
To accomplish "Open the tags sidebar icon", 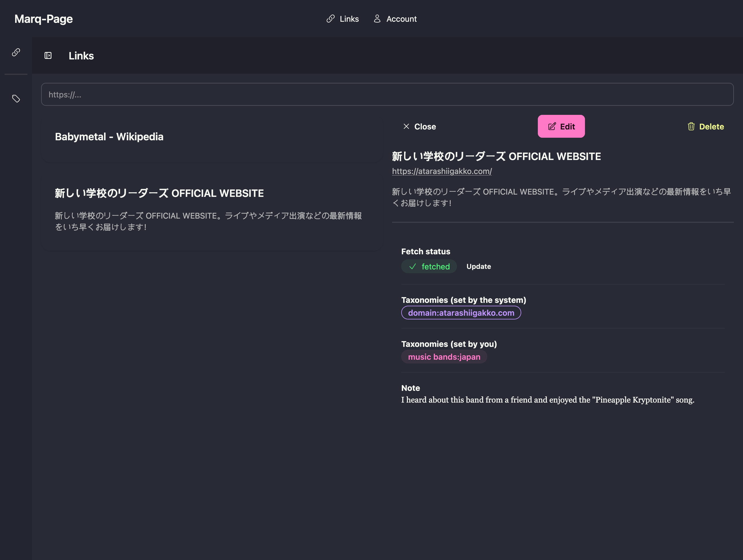I will [16, 98].
